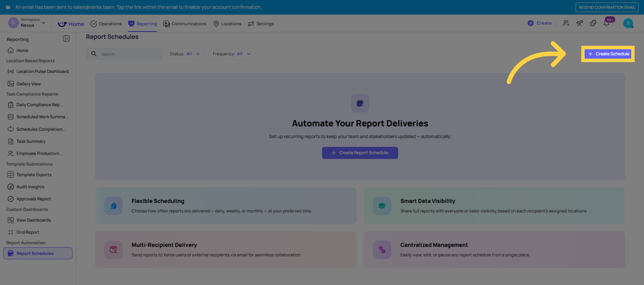
Task: Select Home in Reporting sidebar
Action: point(38,50)
